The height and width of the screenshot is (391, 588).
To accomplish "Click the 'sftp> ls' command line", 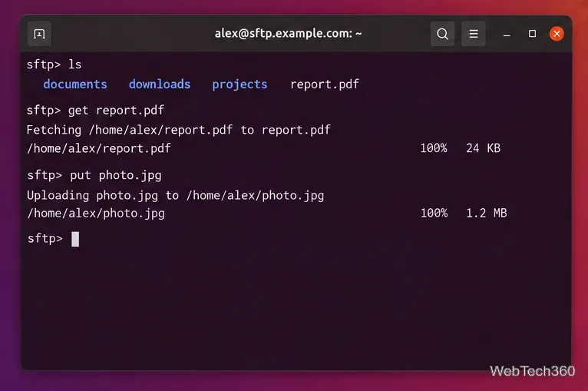I will click(54, 65).
